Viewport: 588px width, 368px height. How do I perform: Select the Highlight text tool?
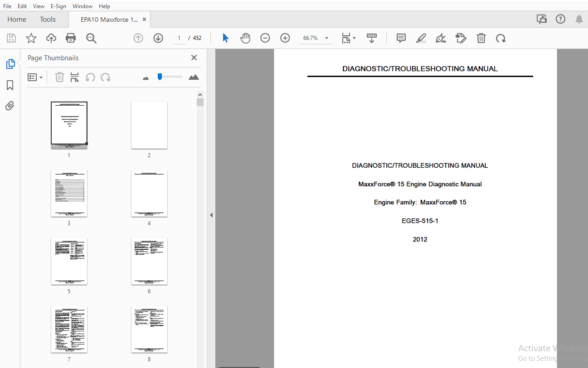tap(421, 38)
